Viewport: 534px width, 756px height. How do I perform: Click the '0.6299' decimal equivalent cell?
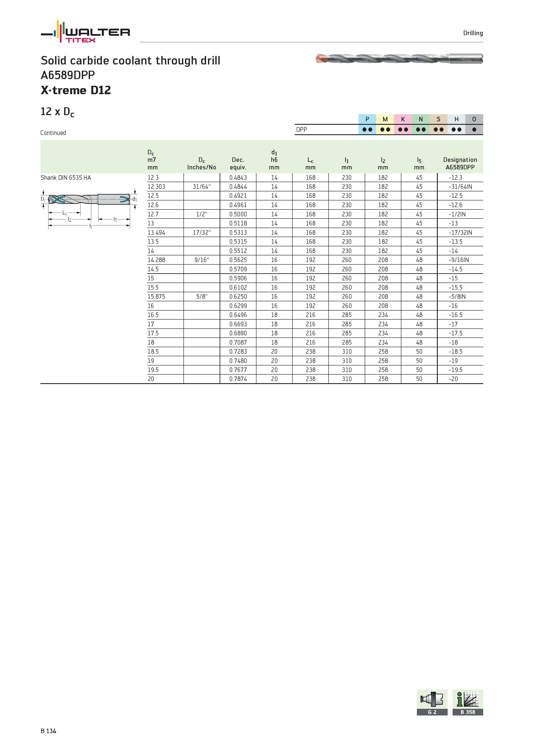coord(238,306)
